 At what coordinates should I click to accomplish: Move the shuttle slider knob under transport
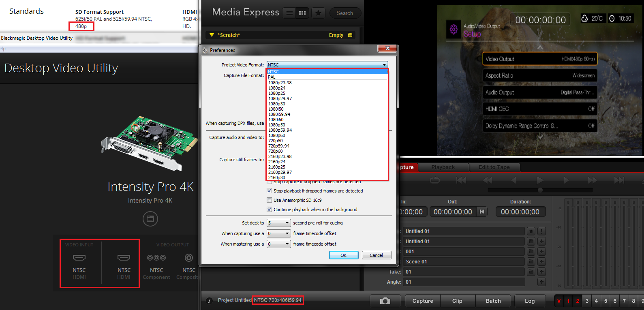pyautogui.click(x=540, y=190)
